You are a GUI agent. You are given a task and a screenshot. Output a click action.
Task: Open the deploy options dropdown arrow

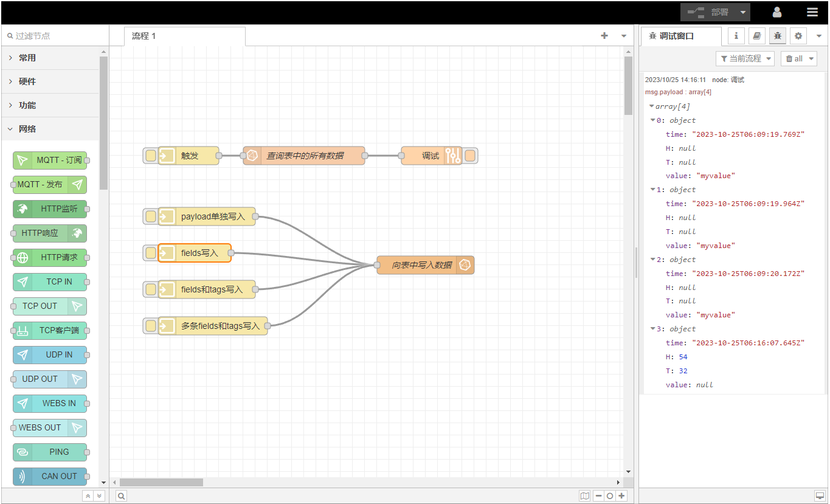click(x=742, y=12)
